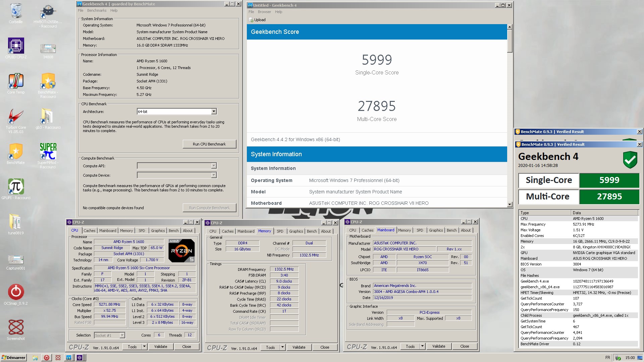
Task: Click the 27895 Multi-Core value in BenchMate
Action: (609, 197)
